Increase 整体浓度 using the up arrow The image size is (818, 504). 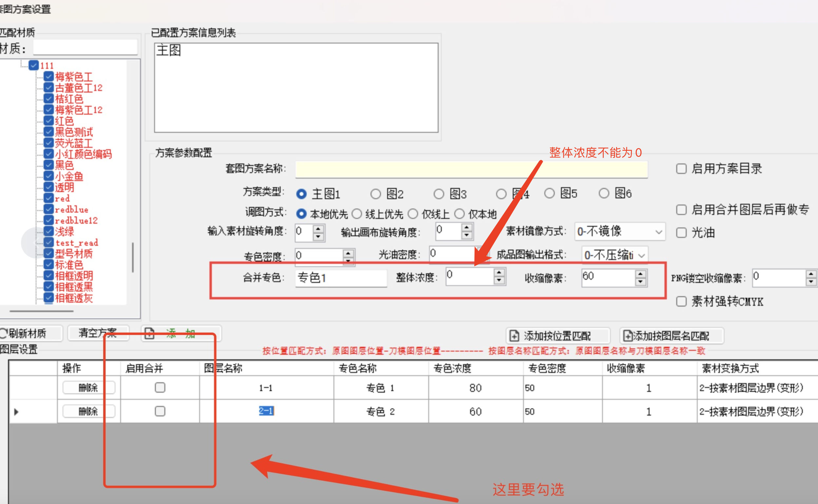pyautogui.click(x=499, y=273)
